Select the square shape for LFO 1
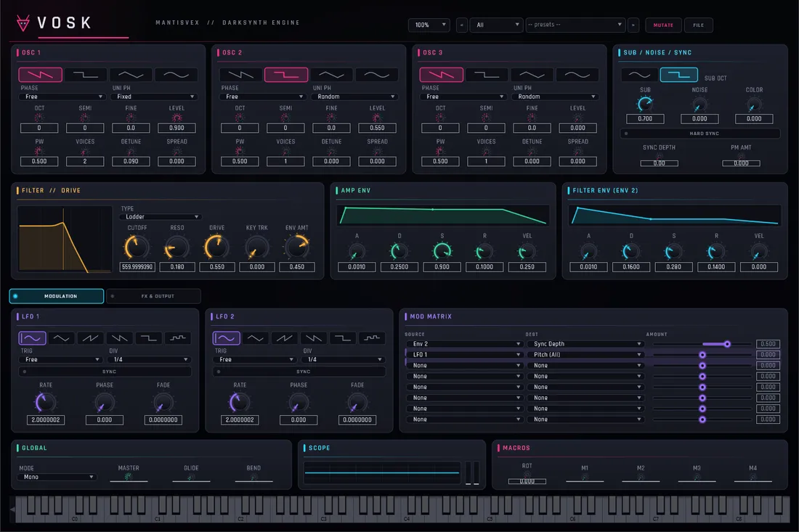Screen dimensions: 799x532 point(149,338)
